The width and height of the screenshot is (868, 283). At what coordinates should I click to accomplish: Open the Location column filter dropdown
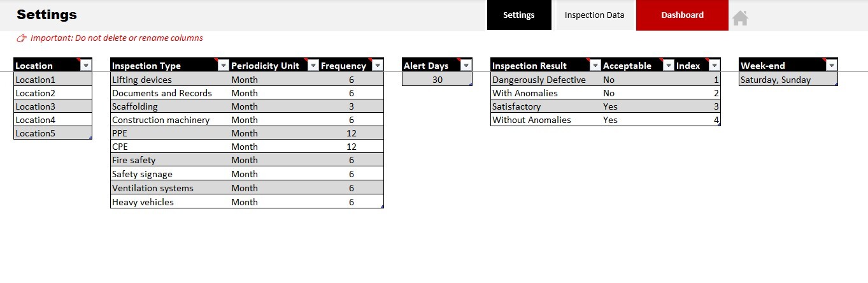click(x=86, y=65)
